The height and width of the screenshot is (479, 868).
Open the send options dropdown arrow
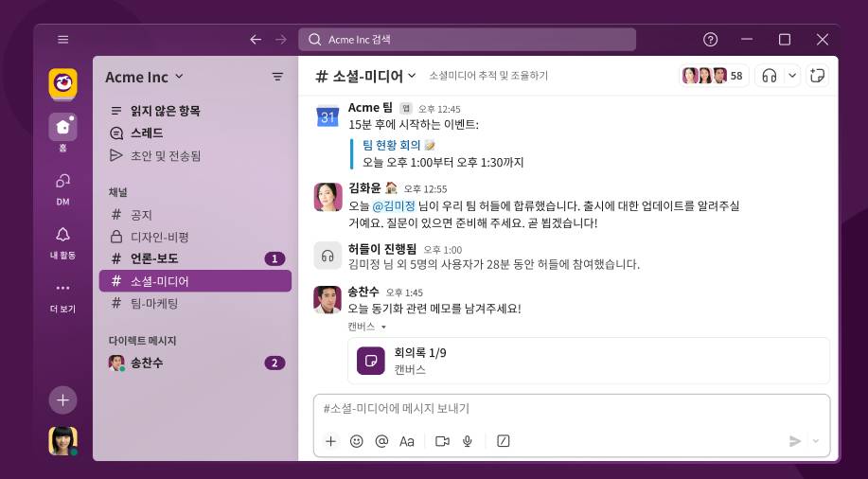[x=815, y=441]
